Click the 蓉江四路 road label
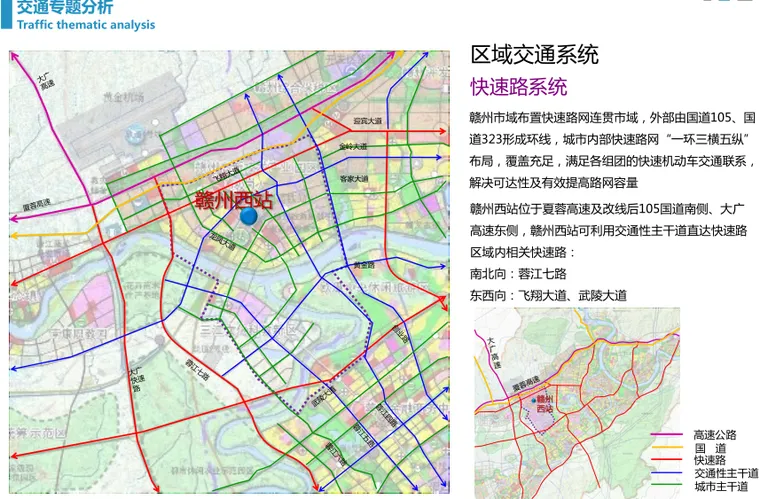Screen dimensions: 760x499 click(x=386, y=416)
